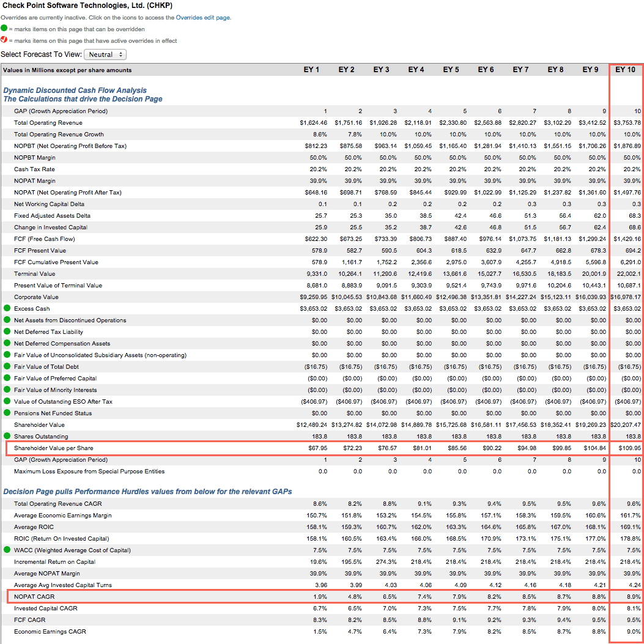Click the Incremental Return on Capital label
This screenshot has height=644, width=644.
[x=54, y=562]
